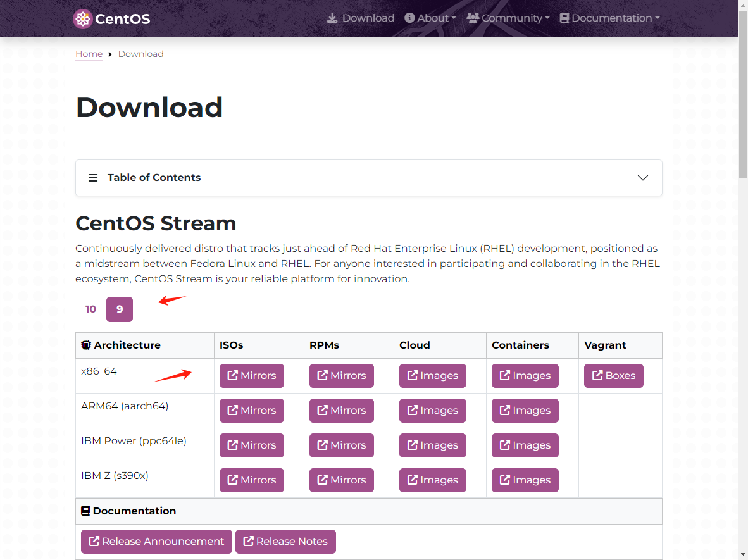Viewport: 748px width, 560px height.
Task: Switch to CentOS Stream 10
Action: (x=90, y=309)
